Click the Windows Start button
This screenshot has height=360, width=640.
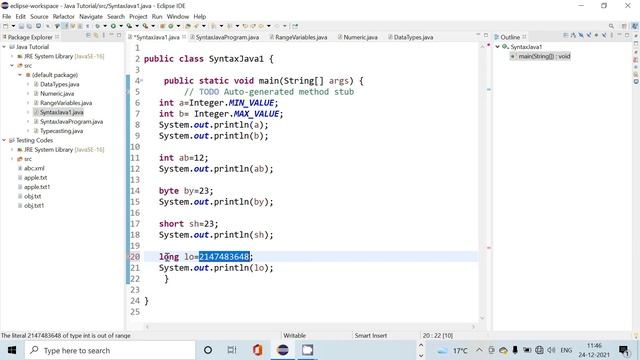tap(12, 350)
